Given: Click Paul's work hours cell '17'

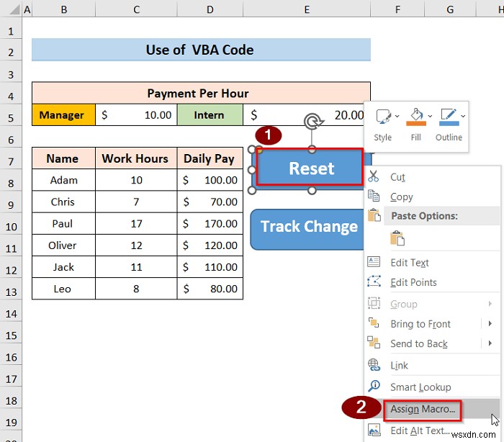Looking at the screenshot, I should point(136,223).
